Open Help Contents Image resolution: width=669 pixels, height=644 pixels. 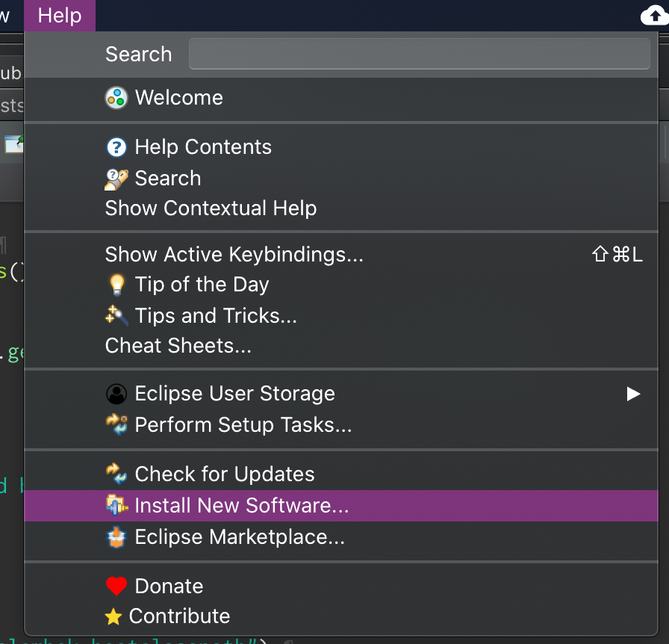(341, 147)
